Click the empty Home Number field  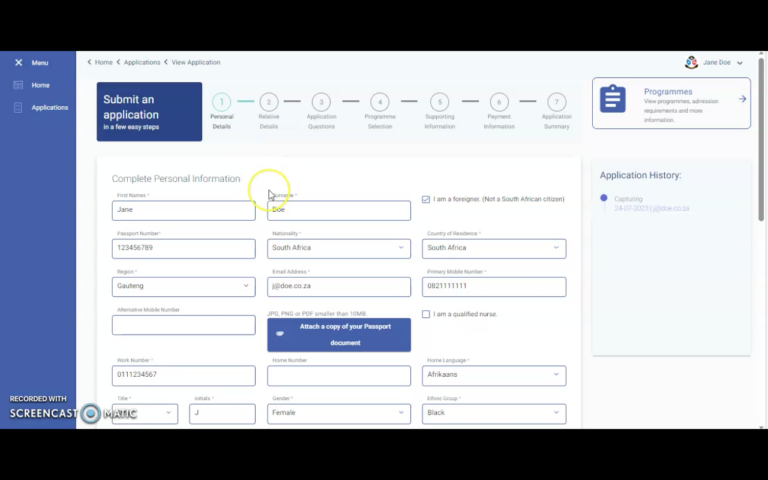pyautogui.click(x=339, y=375)
